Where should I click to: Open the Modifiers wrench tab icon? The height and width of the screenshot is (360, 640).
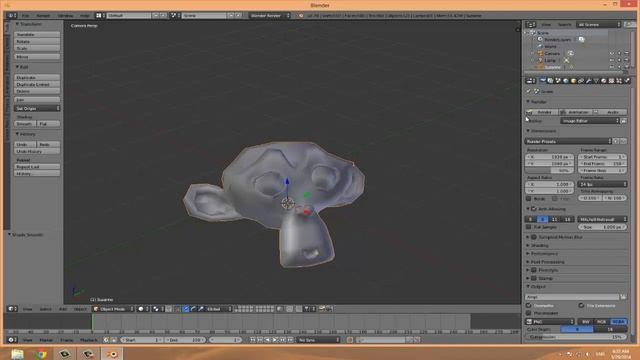(589, 81)
